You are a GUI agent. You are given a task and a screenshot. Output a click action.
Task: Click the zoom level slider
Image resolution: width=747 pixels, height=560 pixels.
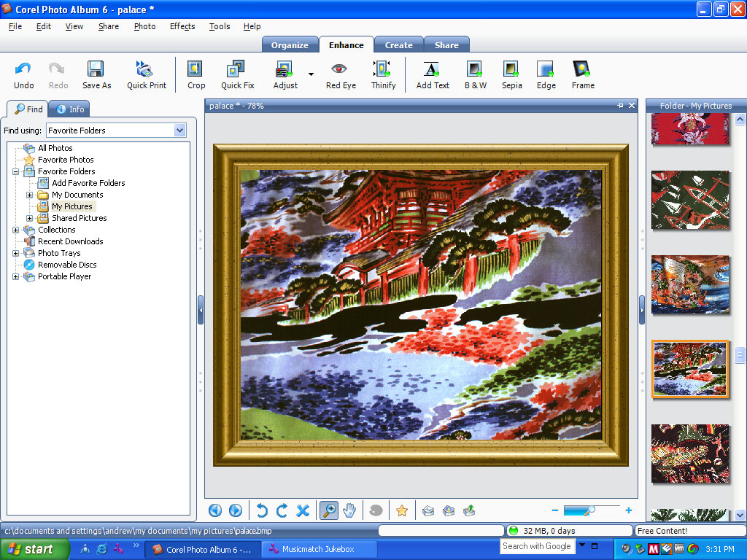pyautogui.click(x=591, y=510)
